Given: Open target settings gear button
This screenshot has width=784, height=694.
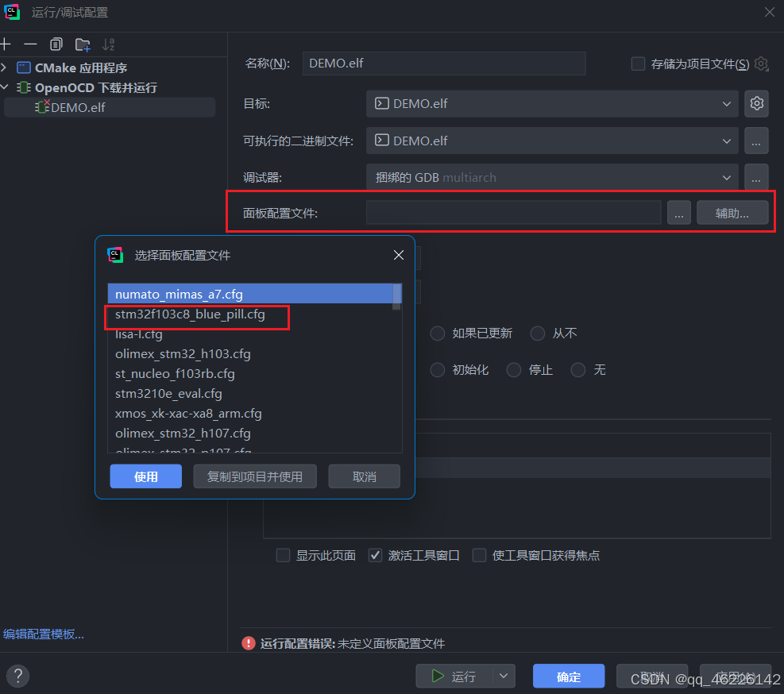Looking at the screenshot, I should click(x=756, y=103).
